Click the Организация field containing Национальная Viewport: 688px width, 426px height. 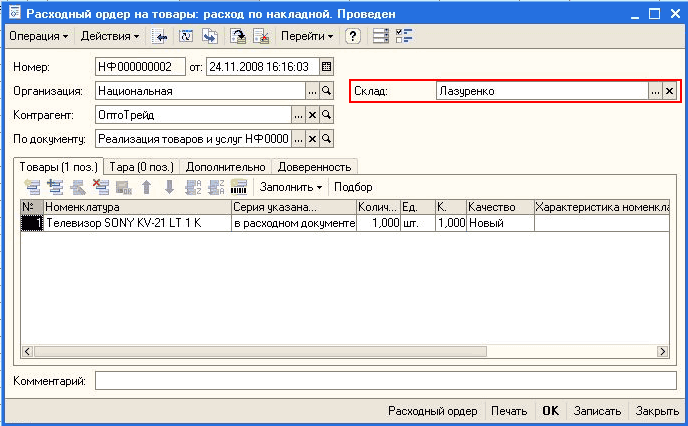(x=200, y=91)
